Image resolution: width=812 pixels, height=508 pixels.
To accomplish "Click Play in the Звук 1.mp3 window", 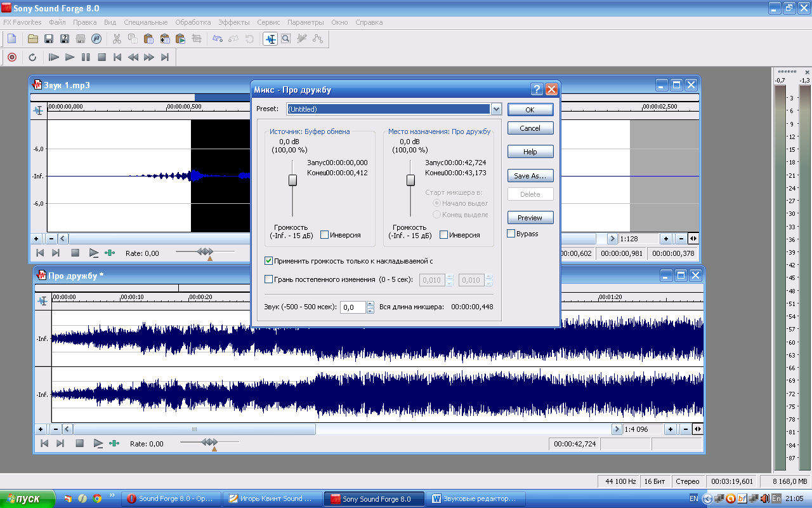I will coord(94,253).
